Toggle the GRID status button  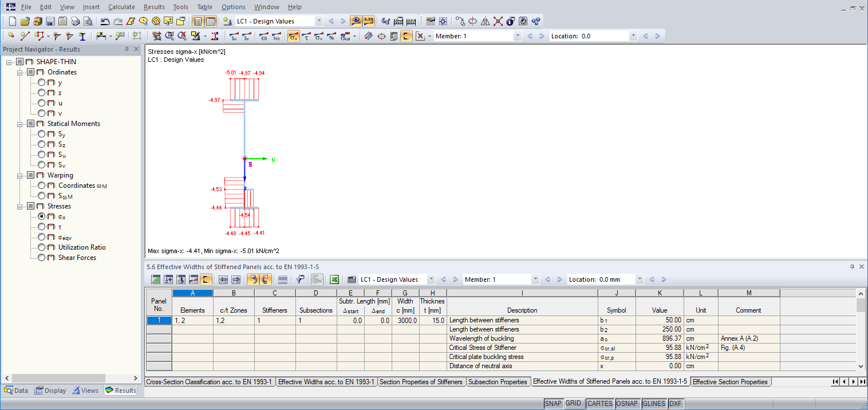(574, 403)
